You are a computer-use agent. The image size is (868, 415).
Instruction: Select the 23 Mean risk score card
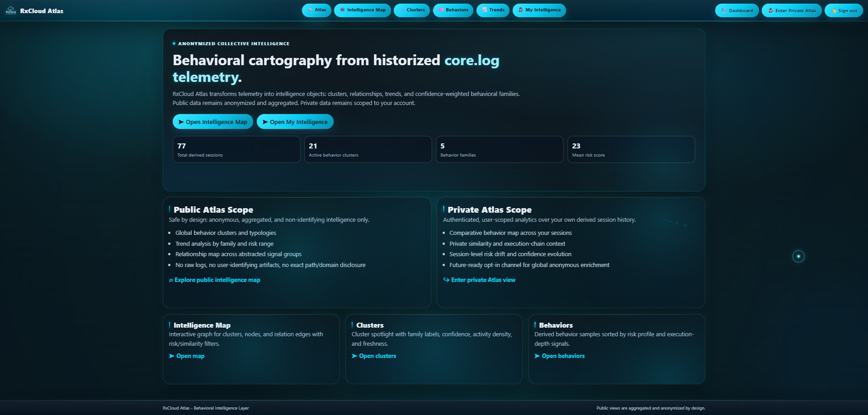click(x=631, y=149)
